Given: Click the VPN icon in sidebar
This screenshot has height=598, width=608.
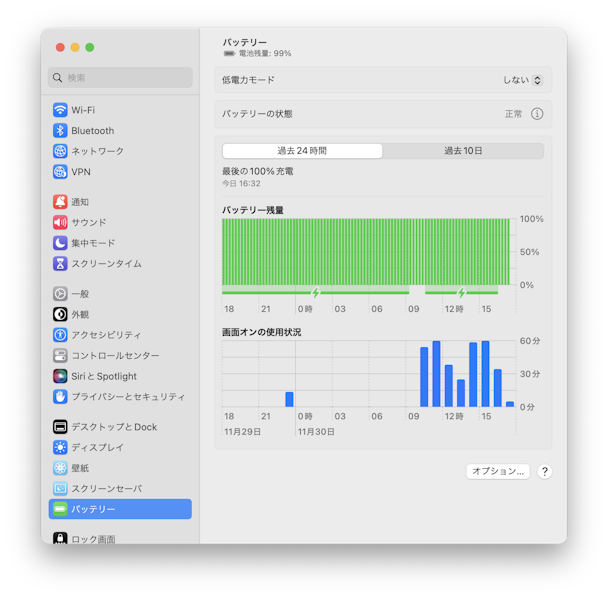Looking at the screenshot, I should 60,171.
